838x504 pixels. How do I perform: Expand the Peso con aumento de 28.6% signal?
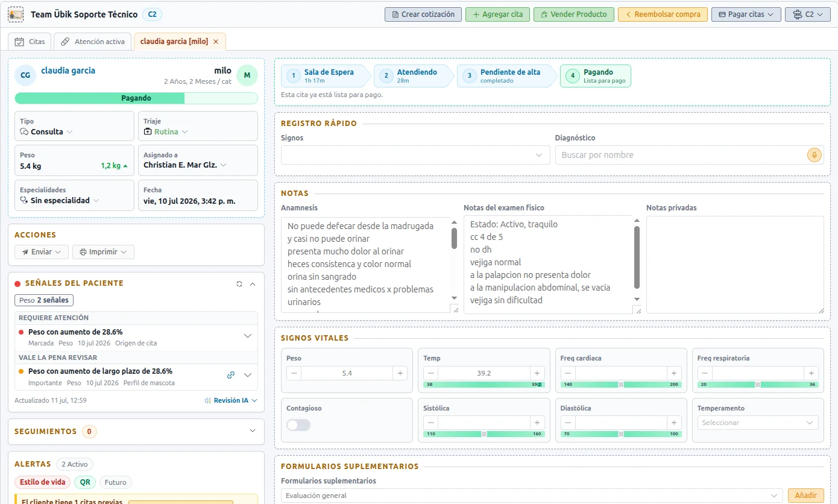[x=247, y=336]
